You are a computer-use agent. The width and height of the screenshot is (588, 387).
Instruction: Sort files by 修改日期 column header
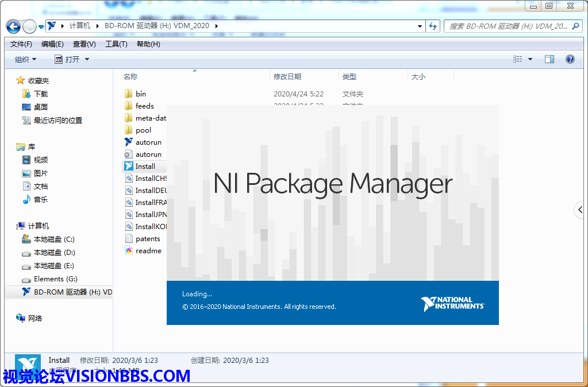pyautogui.click(x=287, y=76)
